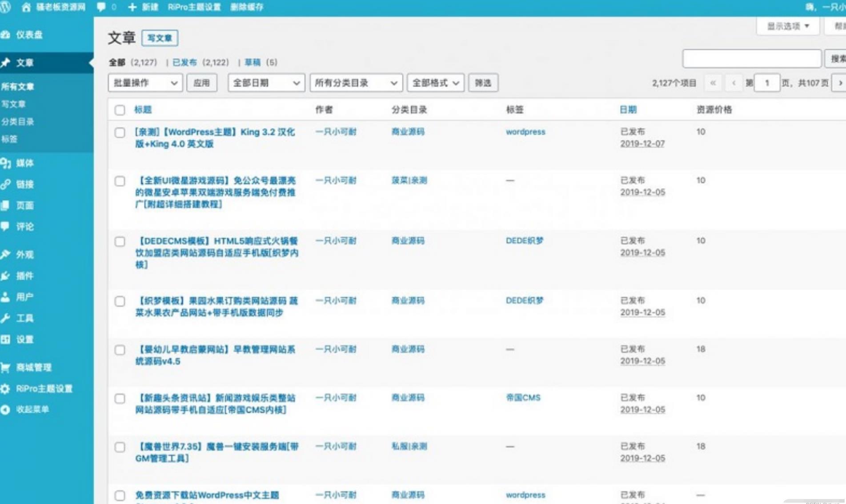The height and width of the screenshot is (504, 846).
Task: Check the select-all checkbox in the table header
Action: point(120,110)
